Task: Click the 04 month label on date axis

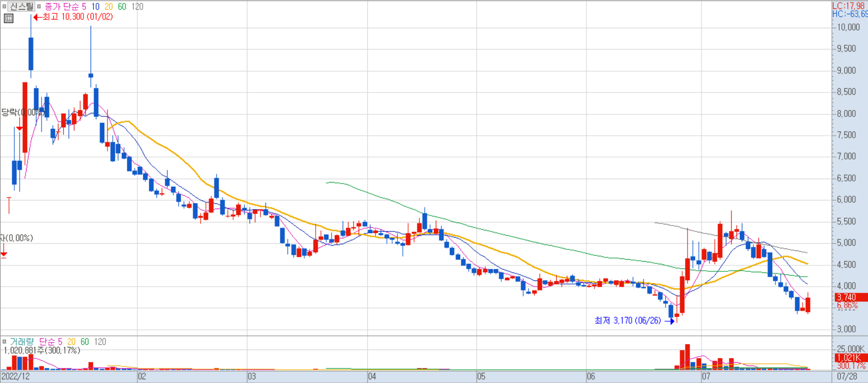Action: coord(372,377)
